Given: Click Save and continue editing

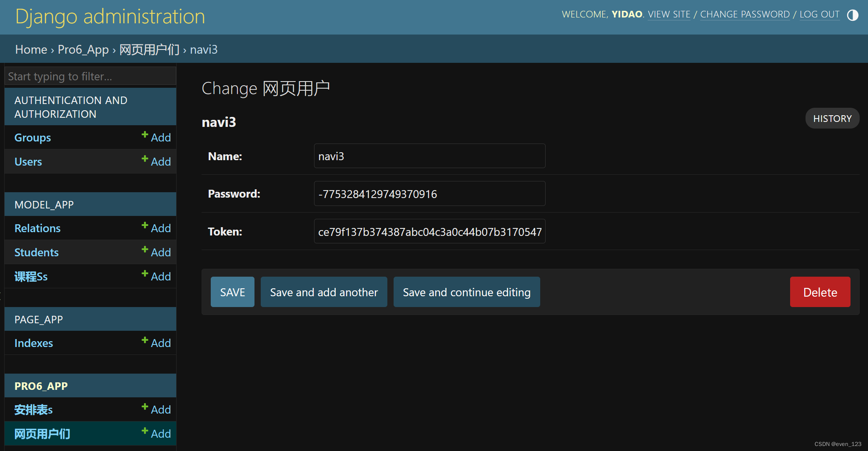Looking at the screenshot, I should (x=466, y=292).
